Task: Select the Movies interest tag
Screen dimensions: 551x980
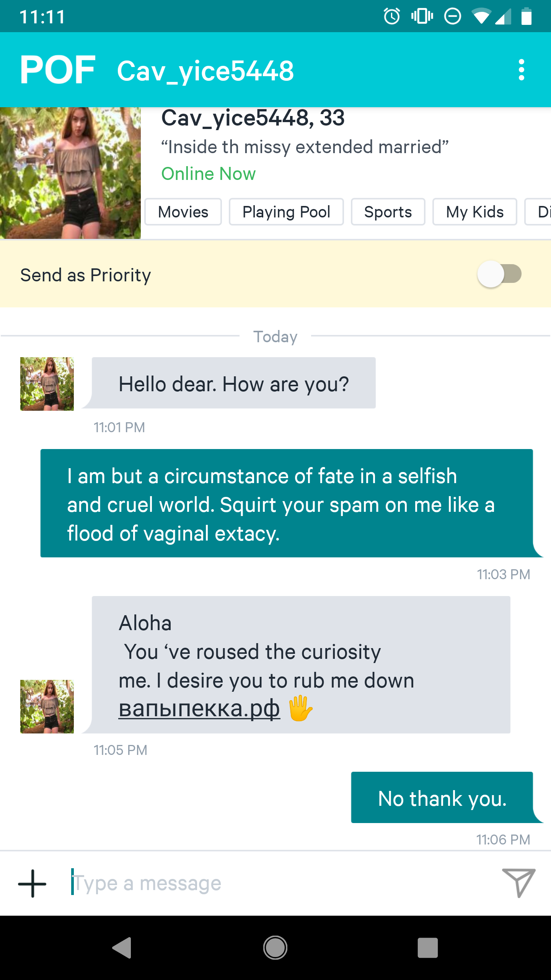Action: pos(183,212)
